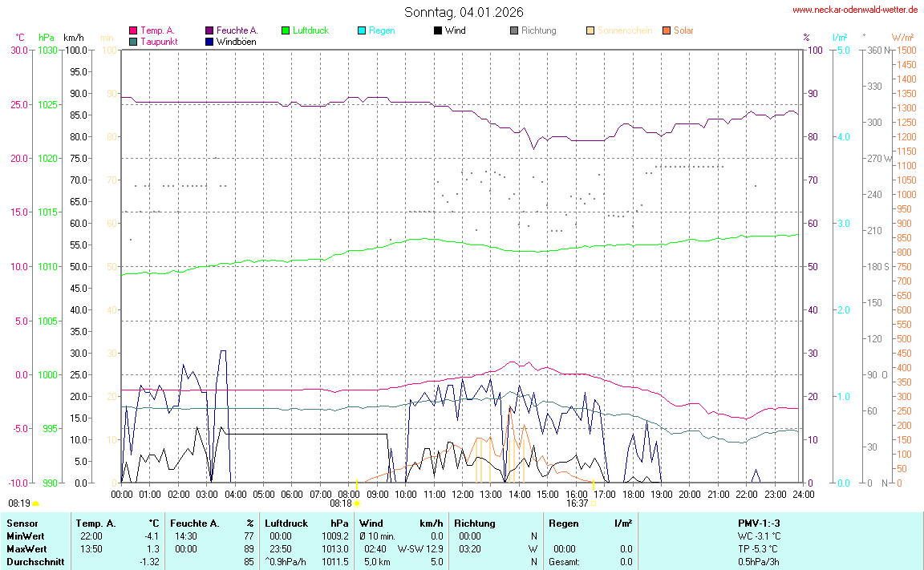Click the black Wind legend swatch
The height and width of the screenshot is (570, 924).
click(438, 30)
